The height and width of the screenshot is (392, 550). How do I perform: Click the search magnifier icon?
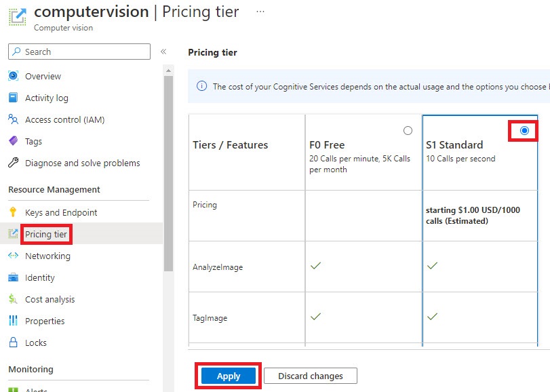[16, 52]
